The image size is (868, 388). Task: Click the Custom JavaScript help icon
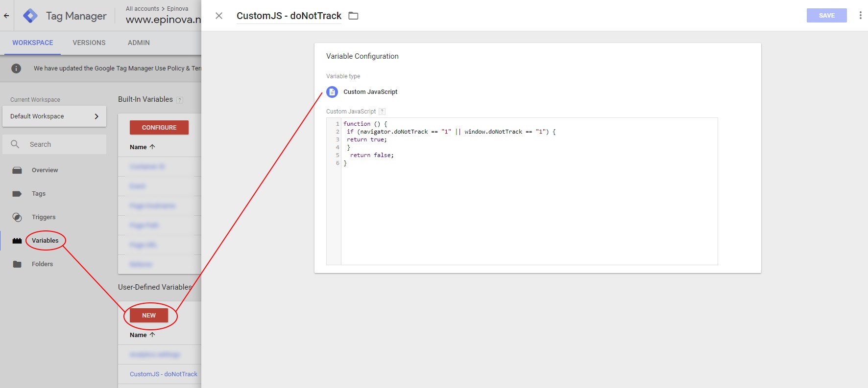point(382,112)
